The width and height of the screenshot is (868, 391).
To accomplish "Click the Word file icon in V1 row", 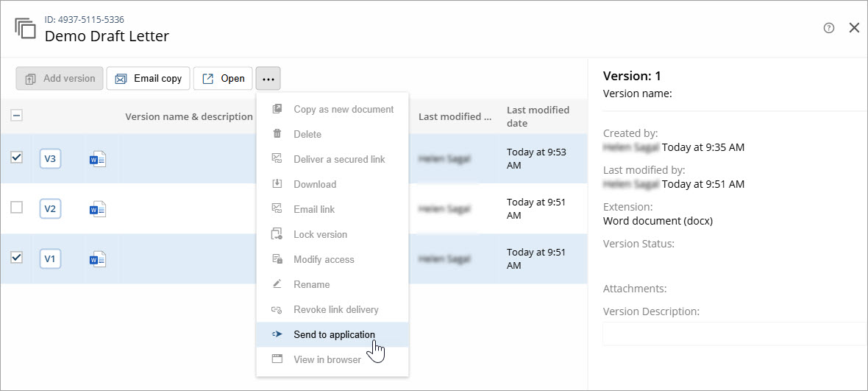I will [x=97, y=259].
